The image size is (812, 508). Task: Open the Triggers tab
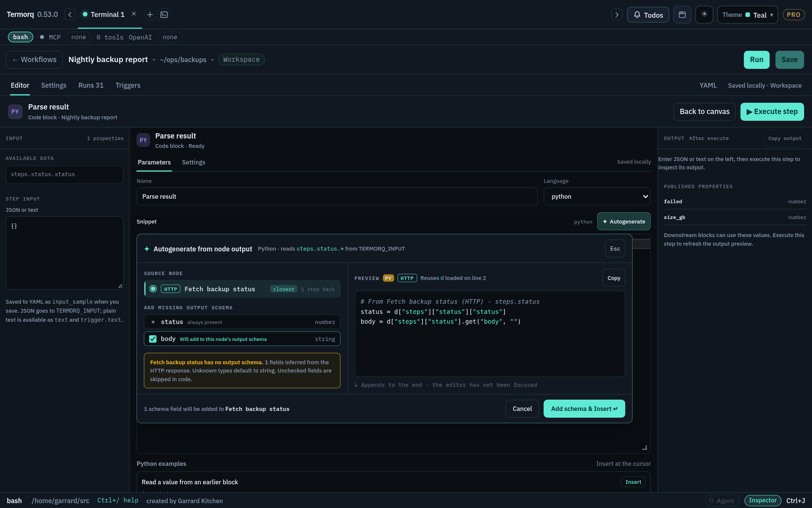(x=128, y=85)
